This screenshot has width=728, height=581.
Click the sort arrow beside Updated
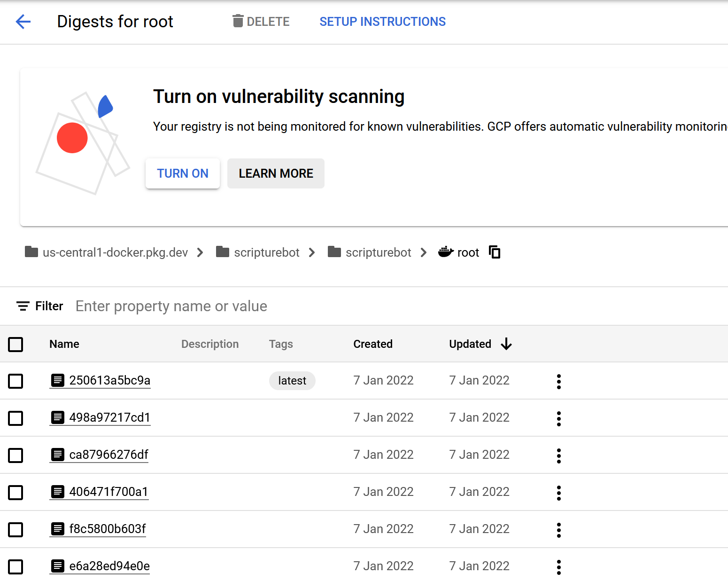[506, 344]
